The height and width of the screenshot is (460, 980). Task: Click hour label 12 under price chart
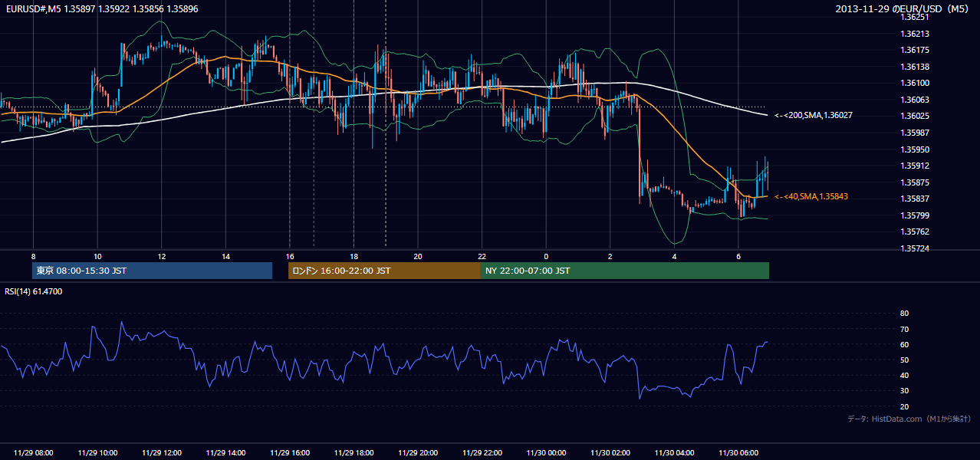[161, 256]
